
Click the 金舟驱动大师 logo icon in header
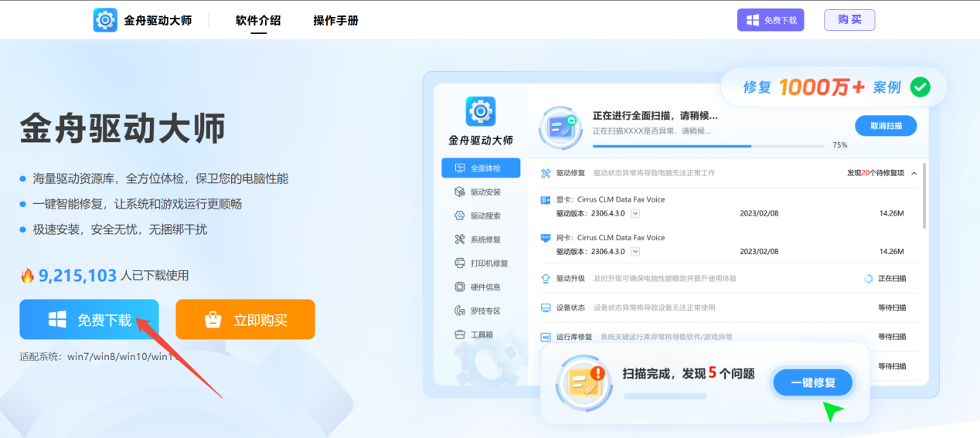[x=105, y=20]
